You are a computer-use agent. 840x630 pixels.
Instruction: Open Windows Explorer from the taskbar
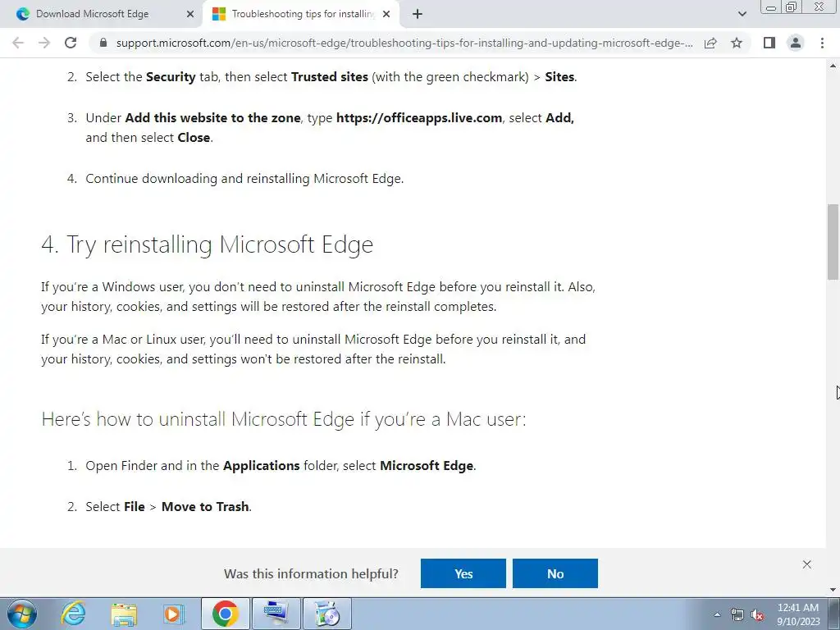125,614
